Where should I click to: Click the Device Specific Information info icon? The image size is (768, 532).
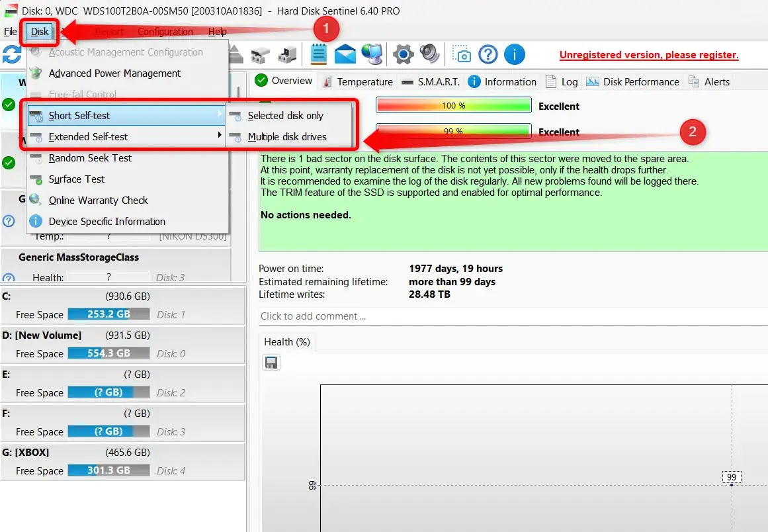(35, 222)
